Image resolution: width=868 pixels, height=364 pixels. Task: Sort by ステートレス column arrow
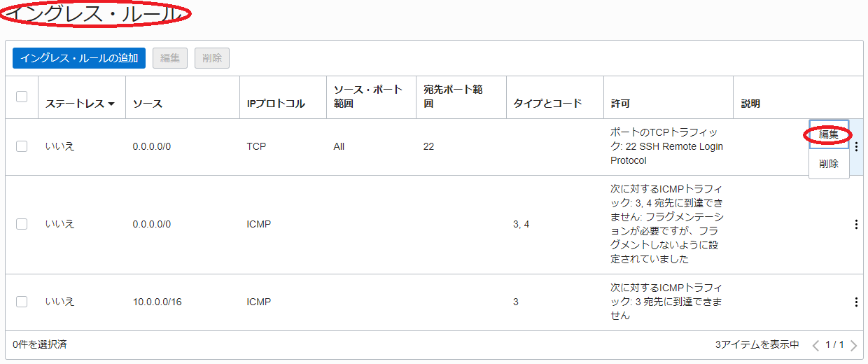[x=111, y=104]
